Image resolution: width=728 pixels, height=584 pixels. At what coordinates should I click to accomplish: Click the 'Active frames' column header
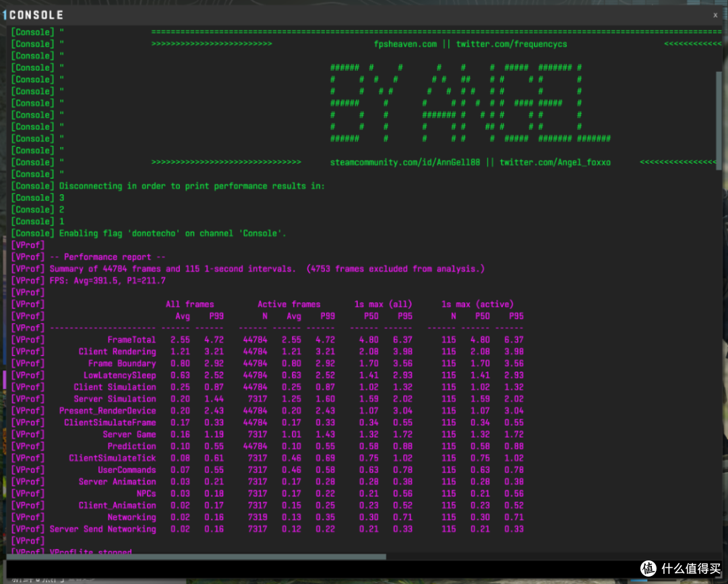click(x=289, y=304)
